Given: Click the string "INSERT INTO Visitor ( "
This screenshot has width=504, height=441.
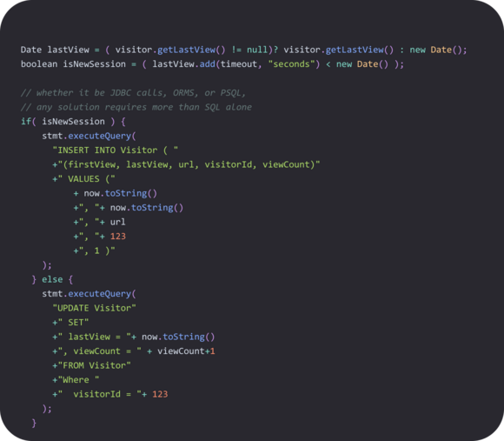Looking at the screenshot, I should point(115,150).
